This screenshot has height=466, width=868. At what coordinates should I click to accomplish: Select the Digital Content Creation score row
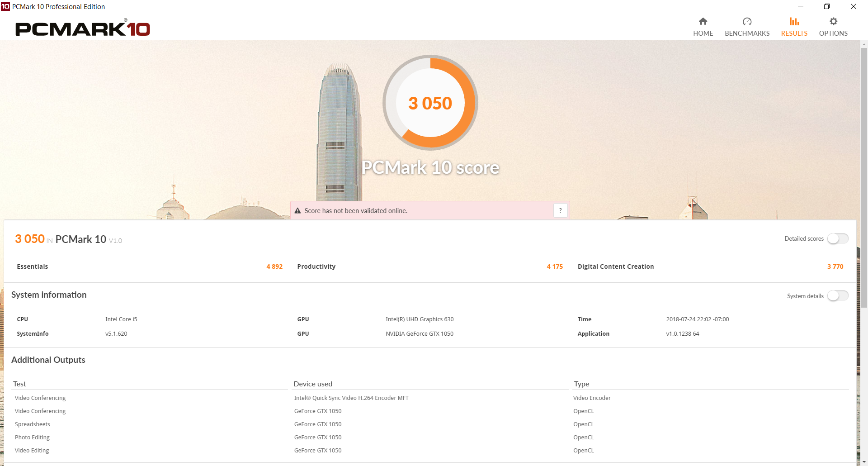click(x=710, y=266)
